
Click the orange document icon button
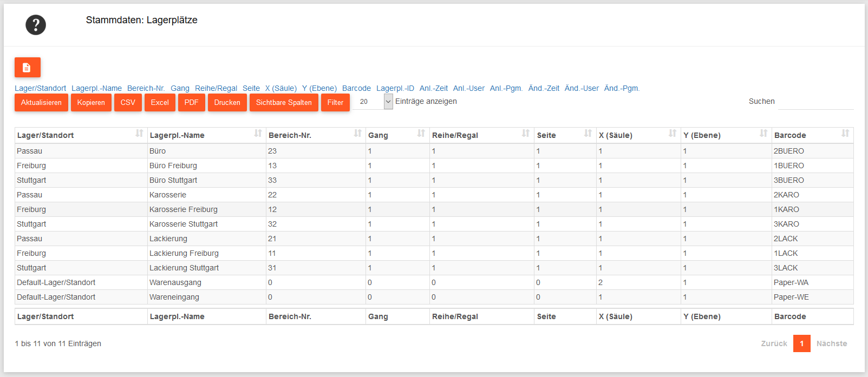pos(27,68)
